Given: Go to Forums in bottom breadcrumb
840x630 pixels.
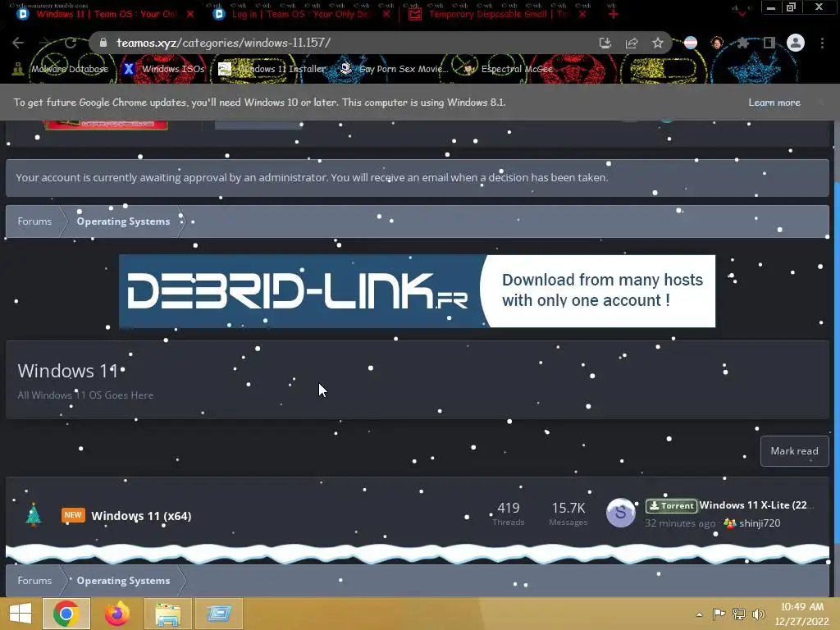Looking at the screenshot, I should coord(34,581).
